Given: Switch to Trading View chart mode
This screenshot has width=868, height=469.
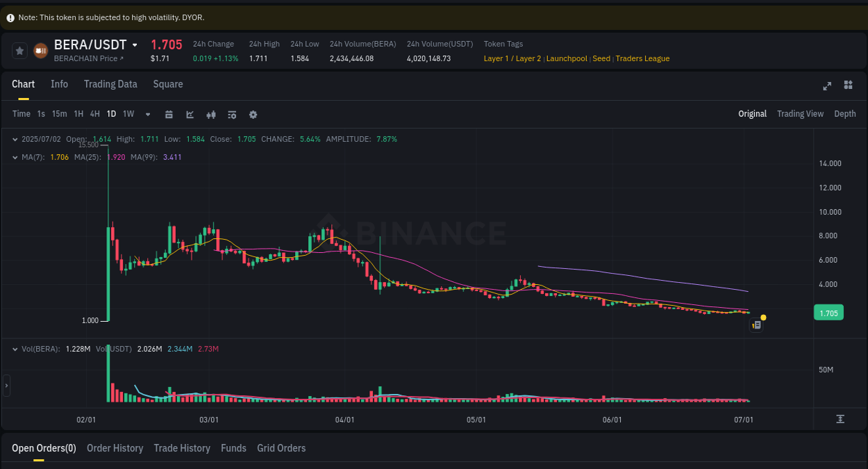Looking at the screenshot, I should coord(800,113).
